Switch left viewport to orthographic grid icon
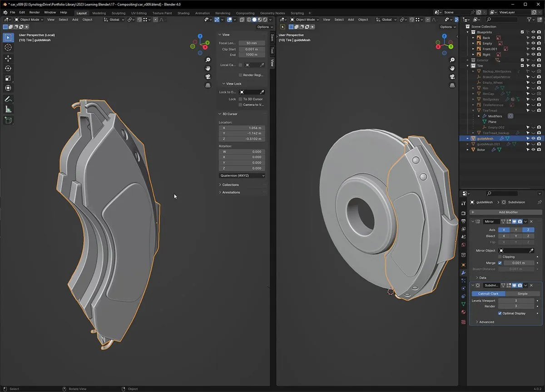The height and width of the screenshot is (392, 545). click(208, 85)
